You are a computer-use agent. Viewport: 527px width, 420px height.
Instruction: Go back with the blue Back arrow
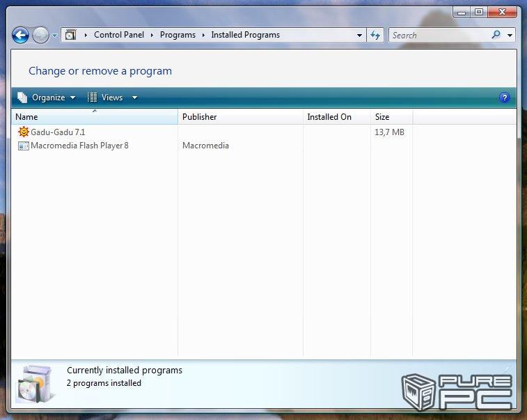[x=20, y=35]
